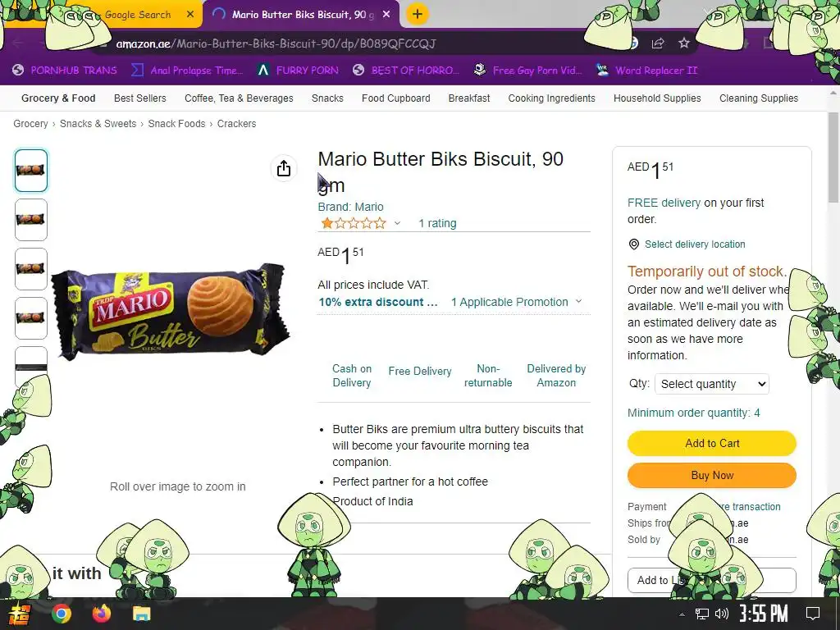
Task: Bookmark this page with the star icon
Action: (x=683, y=43)
